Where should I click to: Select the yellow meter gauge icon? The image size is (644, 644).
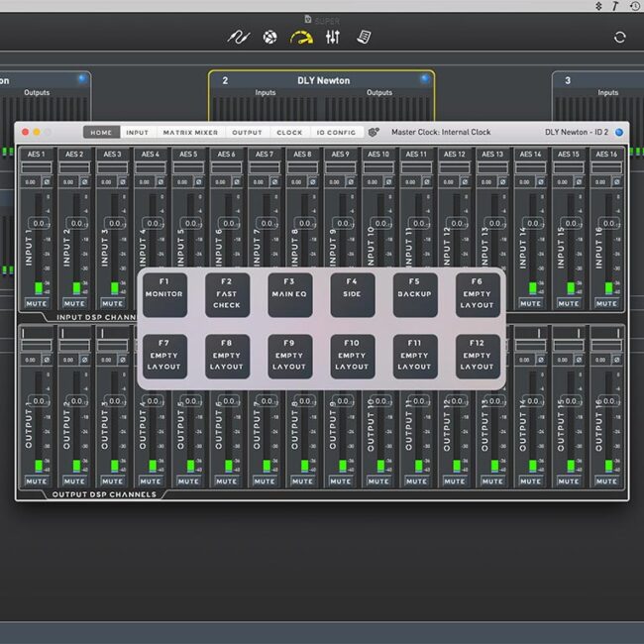[x=301, y=37]
